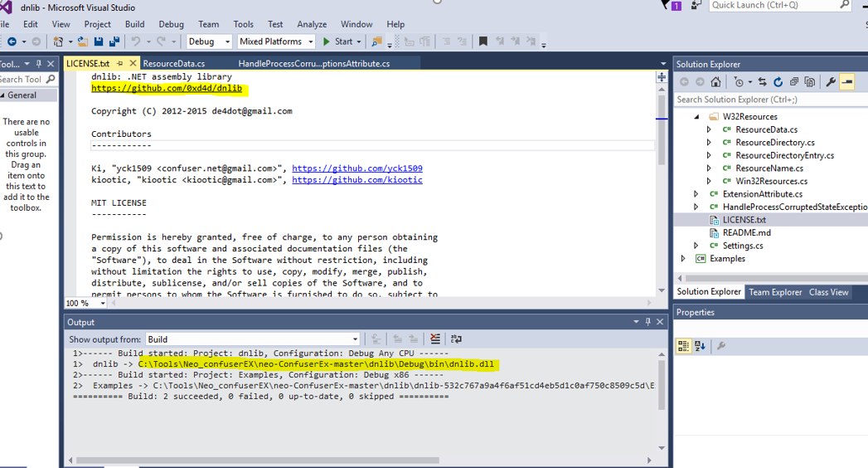
Task: Close the Output panel
Action: [x=660, y=322]
